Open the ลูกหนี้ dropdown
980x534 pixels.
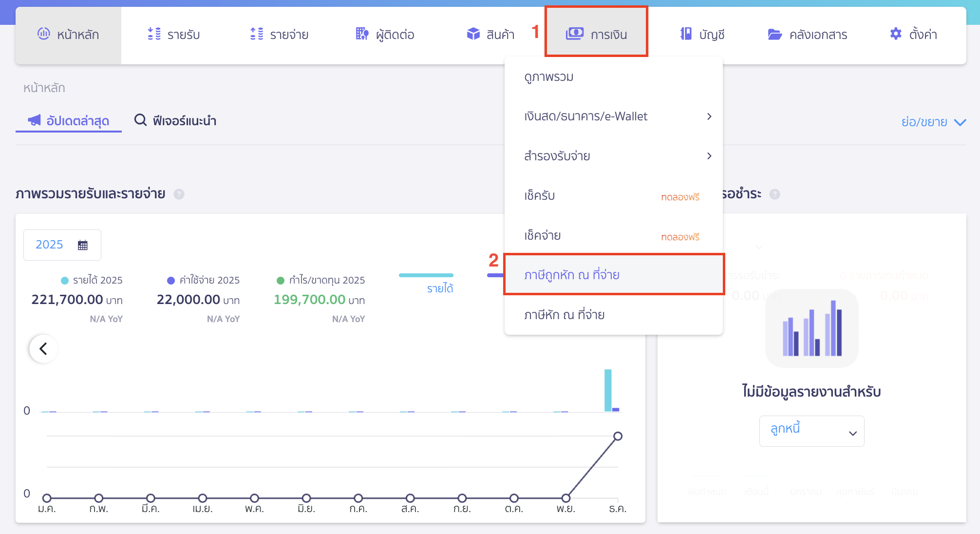811,431
